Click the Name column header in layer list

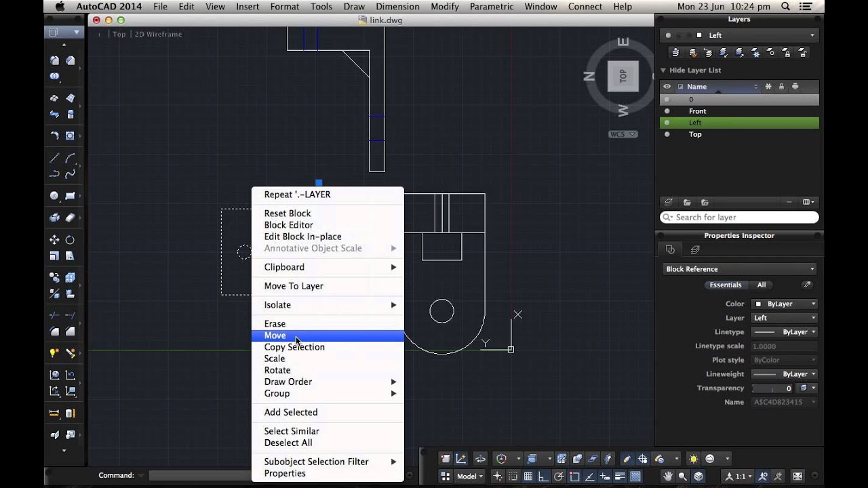[x=719, y=87]
